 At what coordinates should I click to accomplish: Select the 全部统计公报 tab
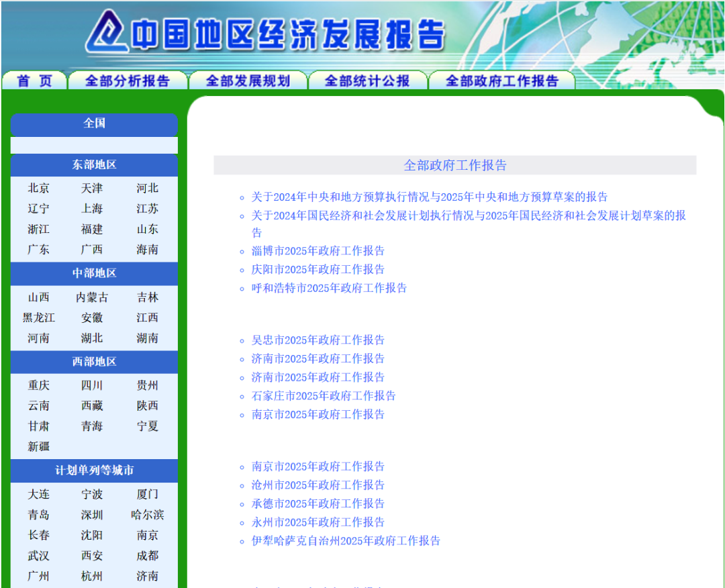(x=367, y=81)
